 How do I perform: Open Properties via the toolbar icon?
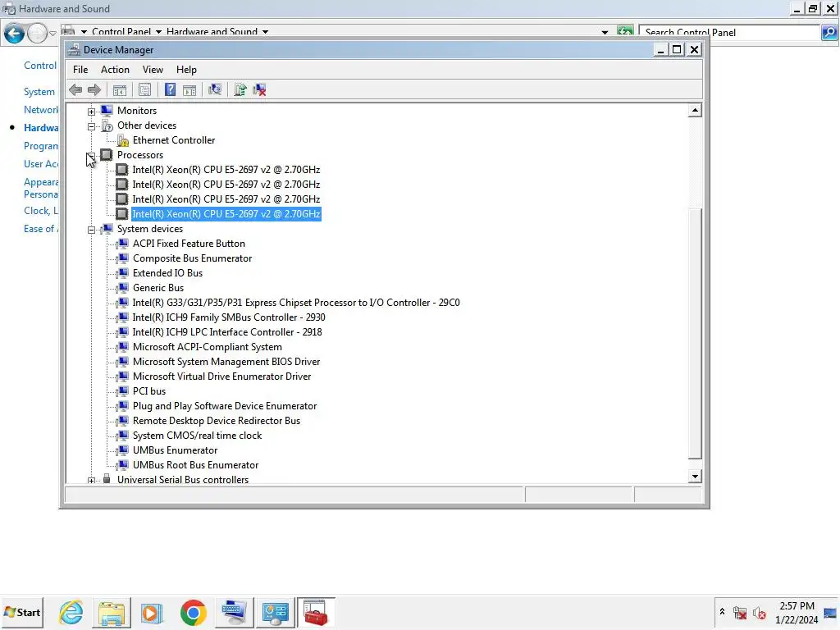[144, 90]
